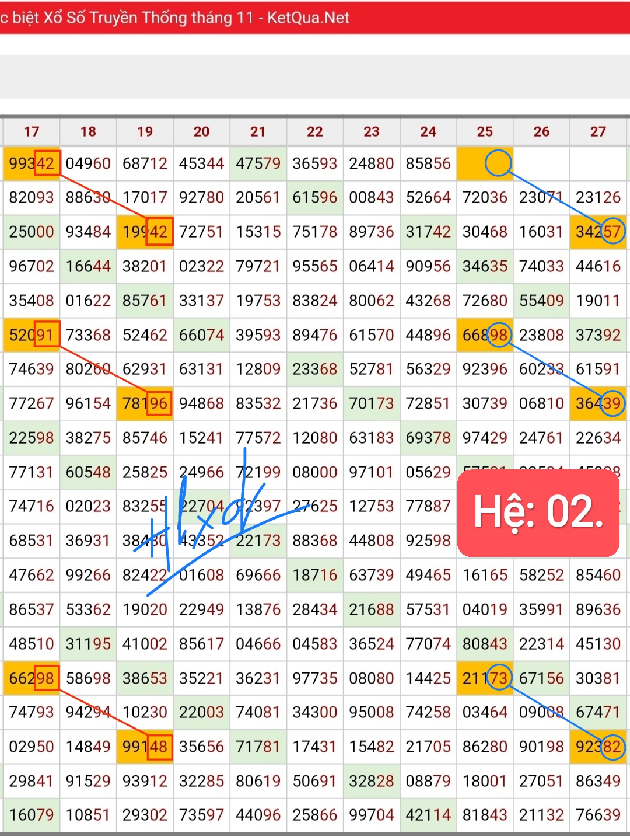Screen dimensions: 630x840
Task: Select the orange cell 78196
Action: pos(145,403)
